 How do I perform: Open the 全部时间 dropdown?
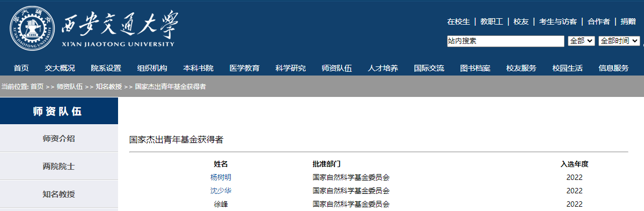point(619,41)
